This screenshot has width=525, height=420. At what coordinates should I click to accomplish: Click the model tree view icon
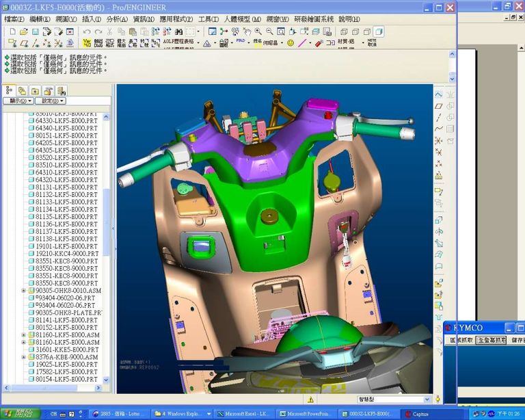coord(10,90)
